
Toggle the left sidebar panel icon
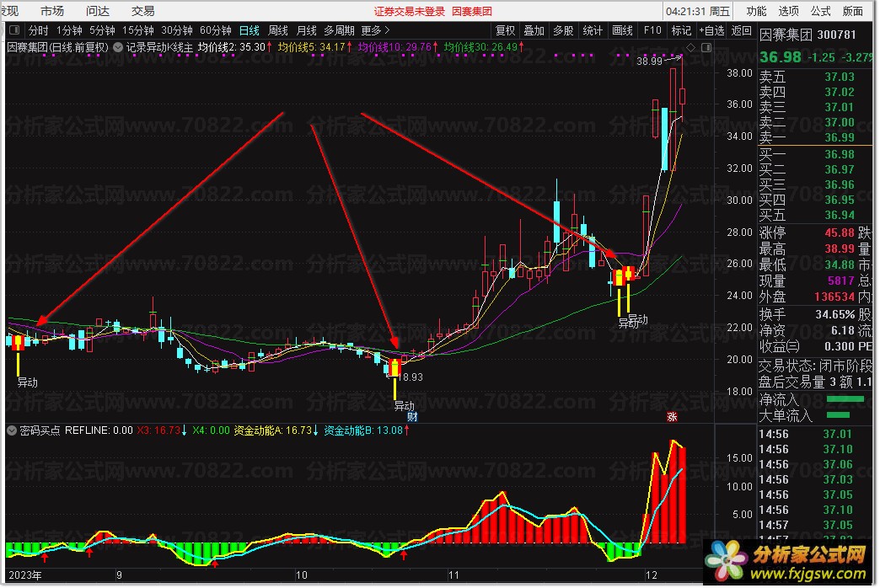[14, 30]
